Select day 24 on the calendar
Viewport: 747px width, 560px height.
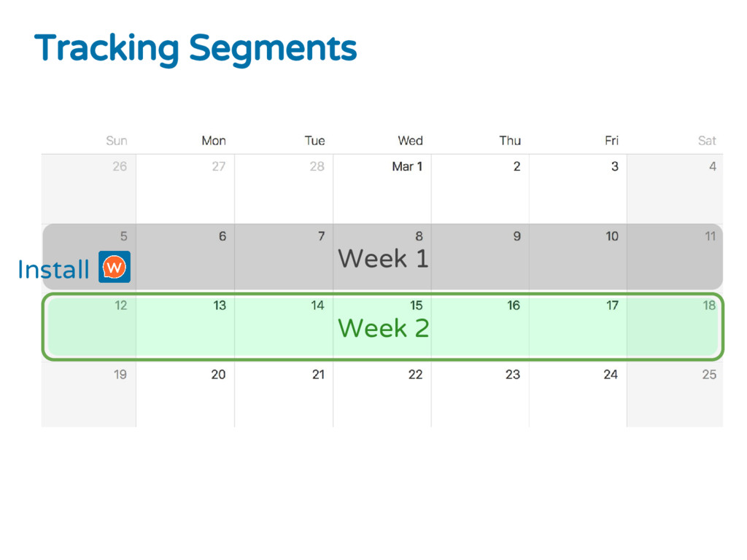611,374
